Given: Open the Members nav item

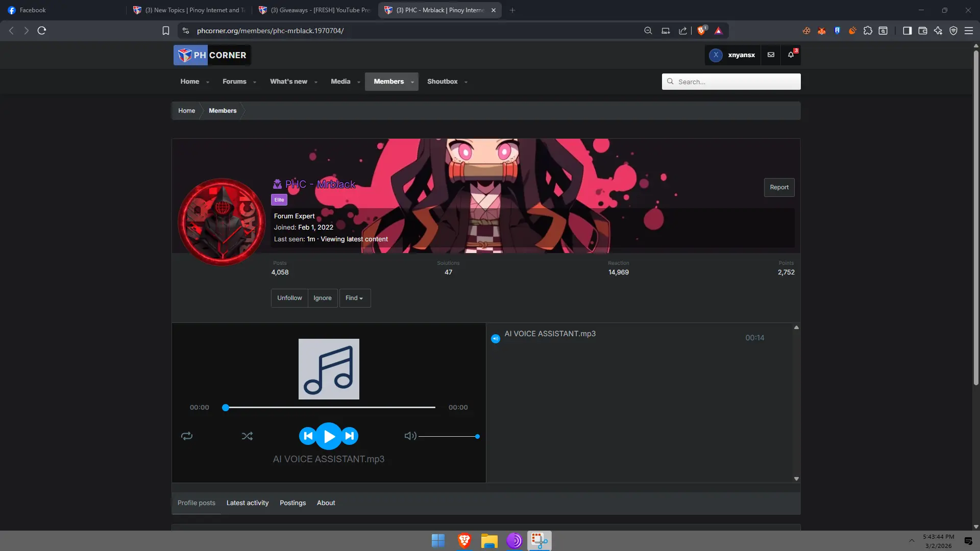Looking at the screenshot, I should coord(388,82).
